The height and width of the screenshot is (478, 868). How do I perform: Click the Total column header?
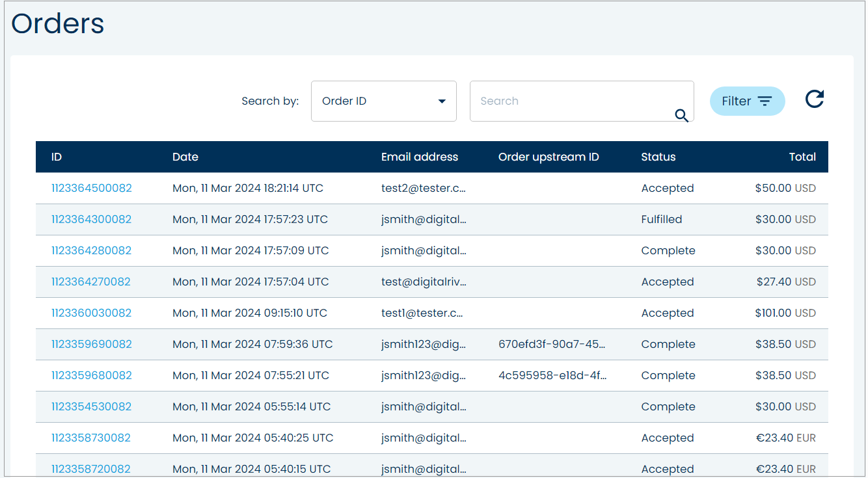click(x=802, y=157)
